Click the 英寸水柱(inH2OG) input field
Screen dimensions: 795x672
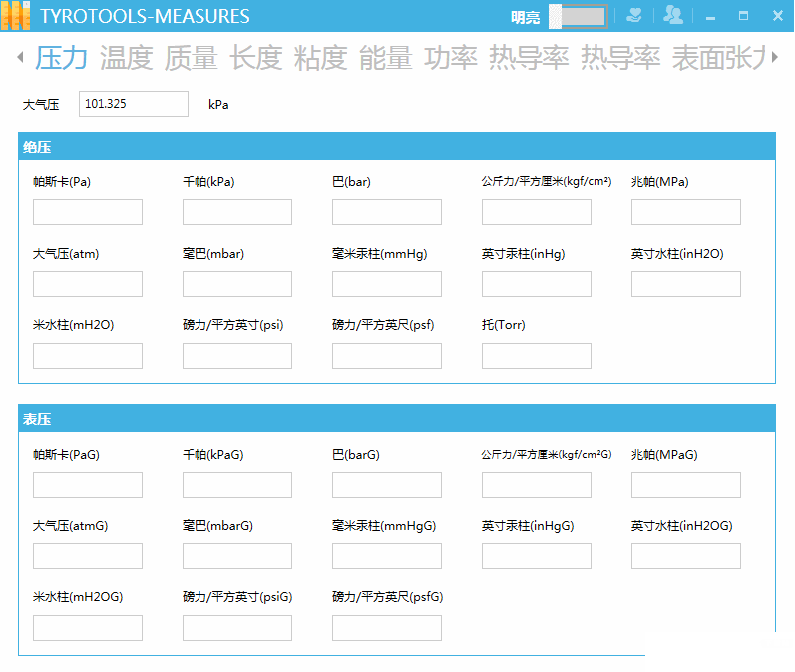686,557
